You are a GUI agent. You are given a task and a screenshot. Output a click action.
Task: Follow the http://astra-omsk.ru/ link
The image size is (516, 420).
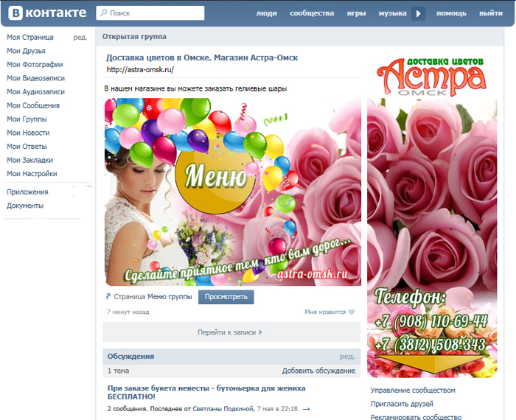pos(140,69)
